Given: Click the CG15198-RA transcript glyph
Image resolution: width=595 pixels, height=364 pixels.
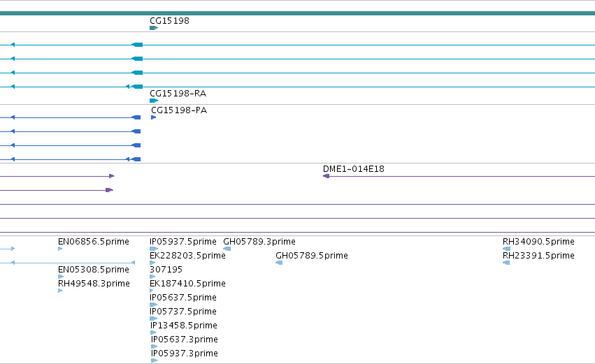Looking at the screenshot, I should click(x=154, y=101).
